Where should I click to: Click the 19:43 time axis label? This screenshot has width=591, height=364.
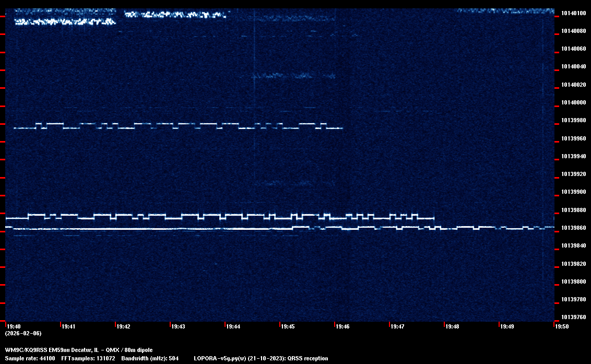point(178,326)
